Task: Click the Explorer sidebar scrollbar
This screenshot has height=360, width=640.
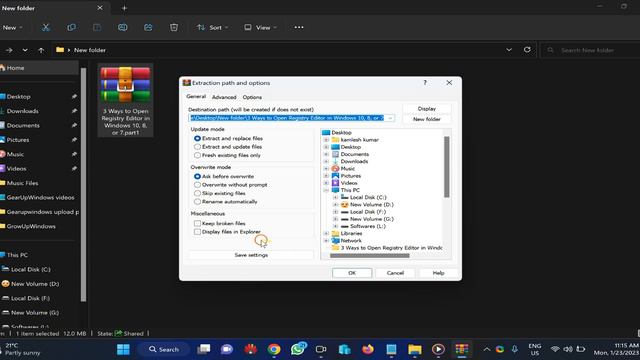Action: [83, 185]
